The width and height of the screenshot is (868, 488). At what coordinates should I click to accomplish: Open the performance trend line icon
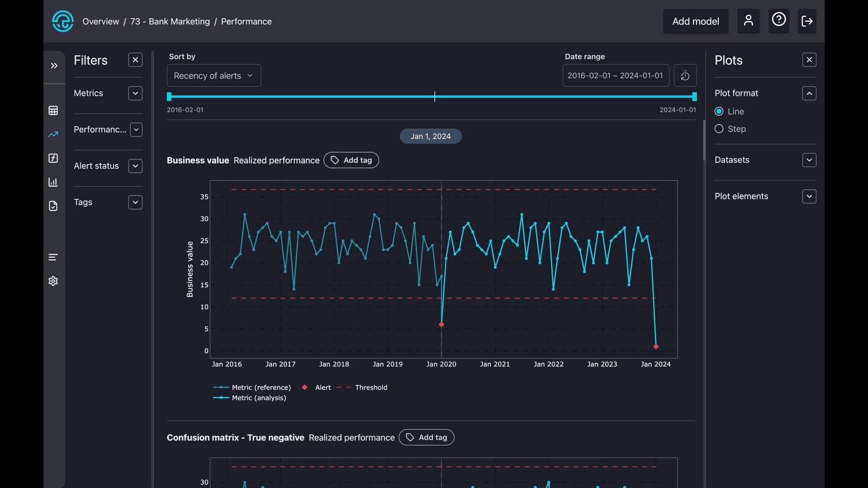[53, 135]
